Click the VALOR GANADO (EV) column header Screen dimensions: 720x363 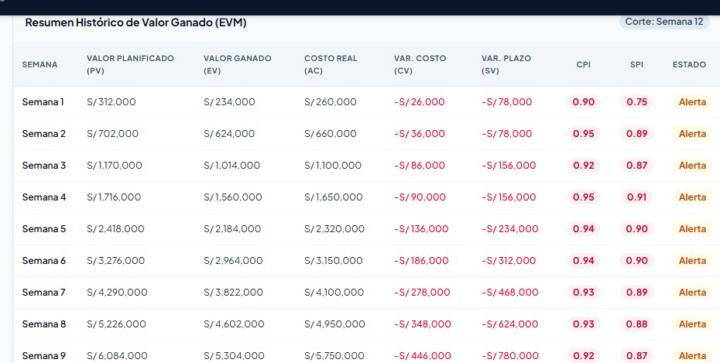(x=237, y=64)
